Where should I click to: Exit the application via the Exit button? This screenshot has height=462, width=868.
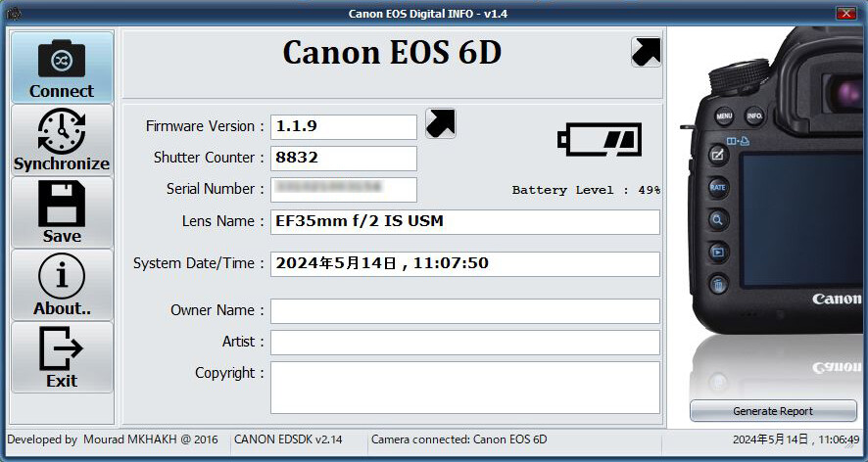pyautogui.click(x=62, y=357)
